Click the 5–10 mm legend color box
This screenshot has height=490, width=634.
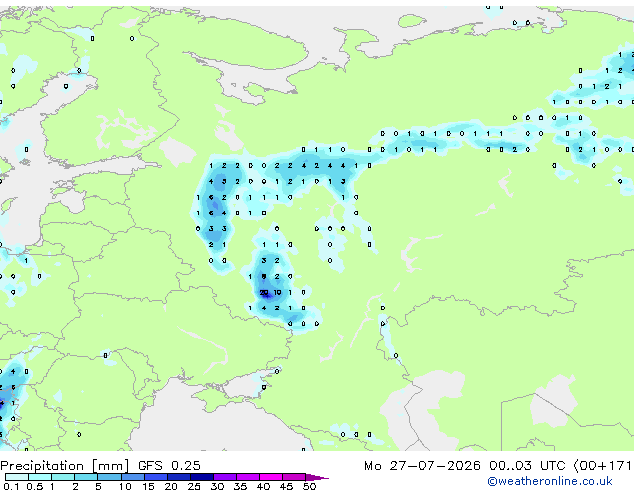point(110,477)
